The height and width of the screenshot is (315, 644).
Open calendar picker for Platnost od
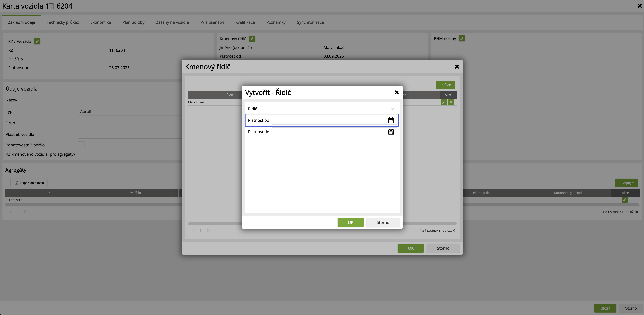(391, 120)
